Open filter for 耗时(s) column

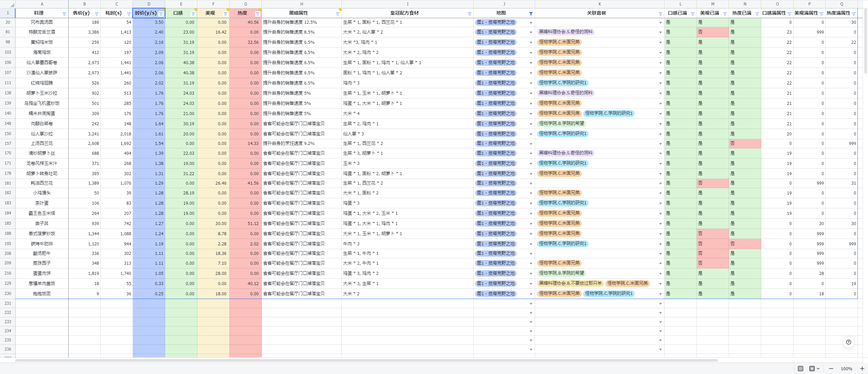129,14
